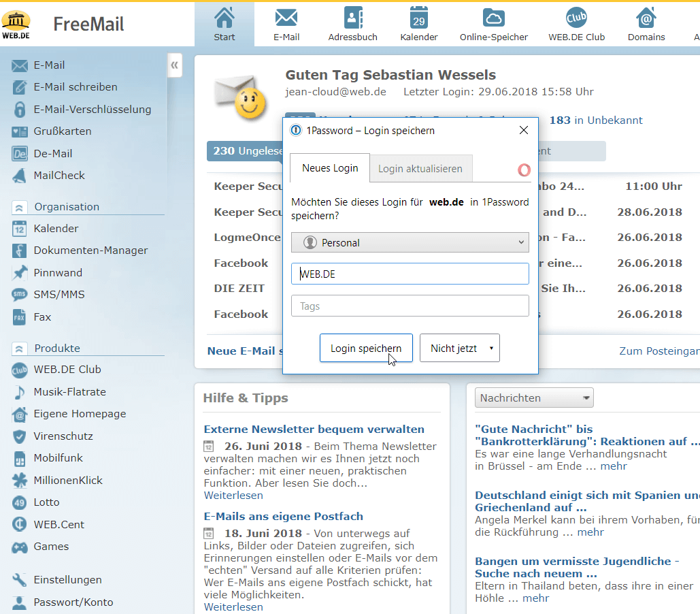Viewport: 700px width, 614px height.
Task: Open the Kalender icon in top navigation
Action: coord(419,18)
